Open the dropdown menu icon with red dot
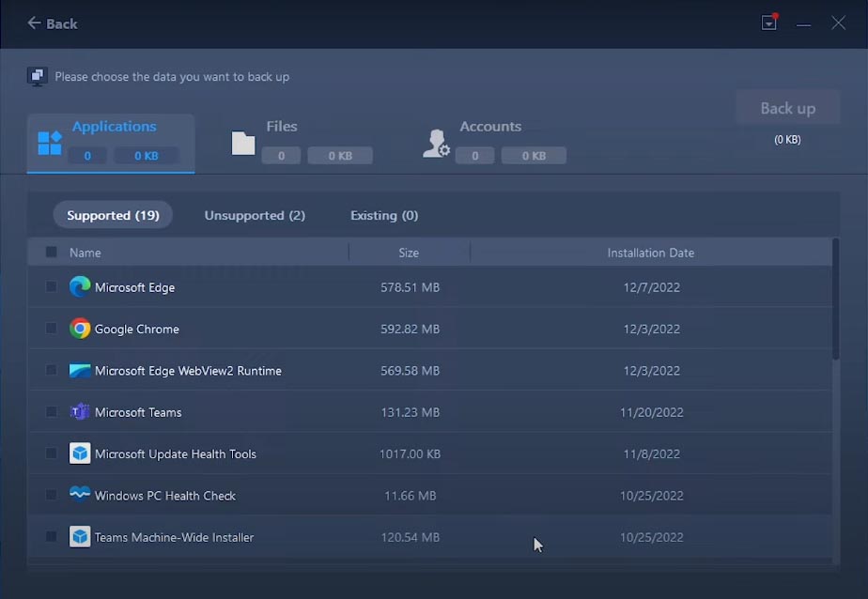Viewport: 868px width, 599px height. pos(769,23)
